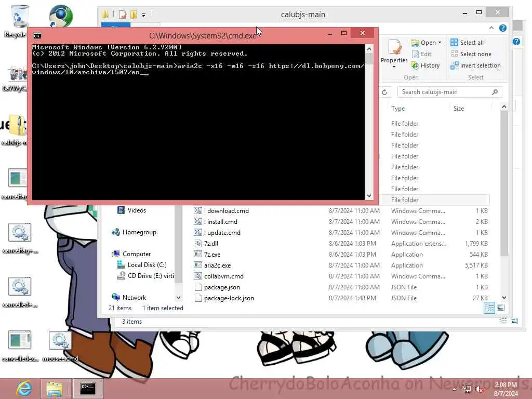Open the Properties dropdown arrow
This screenshot has height=399, width=532.
(x=394, y=67)
